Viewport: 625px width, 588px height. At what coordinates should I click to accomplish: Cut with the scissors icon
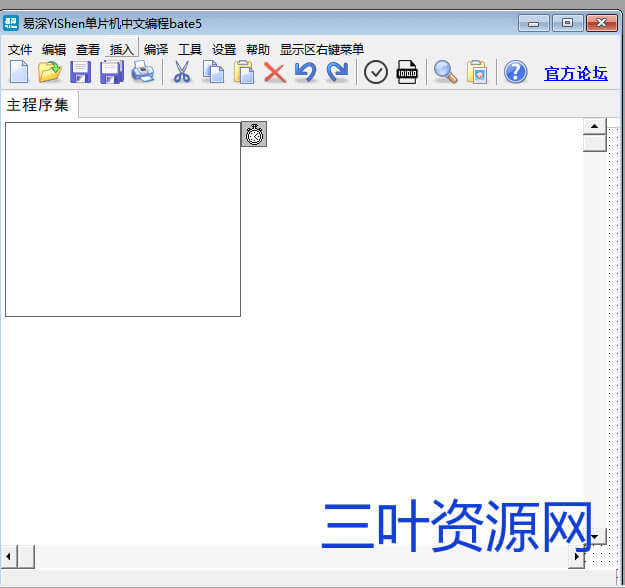tap(182, 72)
